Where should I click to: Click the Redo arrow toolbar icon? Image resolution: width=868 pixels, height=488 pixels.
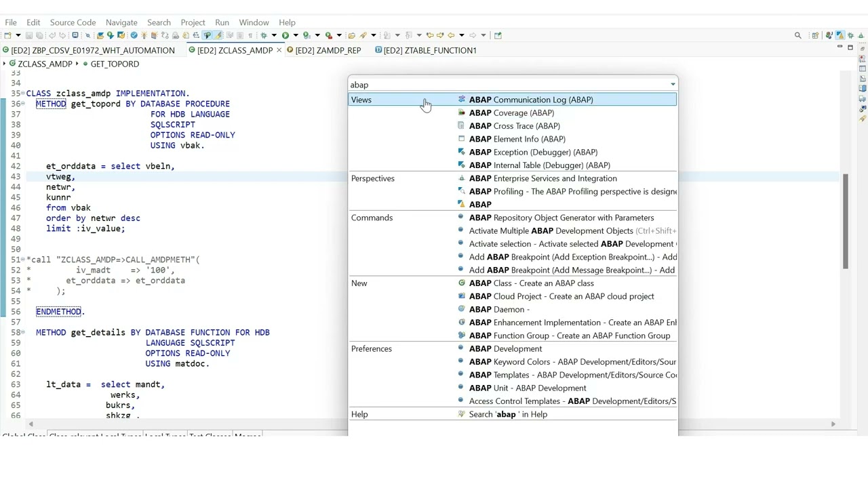(62, 35)
